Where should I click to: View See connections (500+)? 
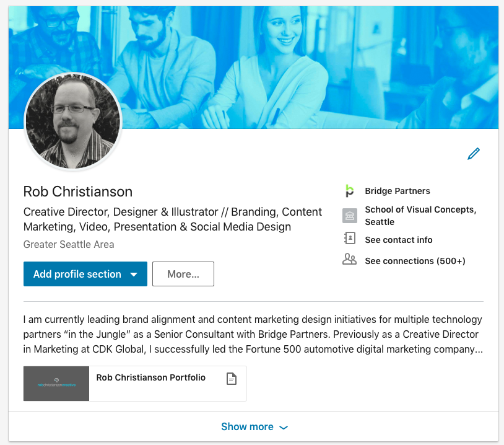pos(415,261)
